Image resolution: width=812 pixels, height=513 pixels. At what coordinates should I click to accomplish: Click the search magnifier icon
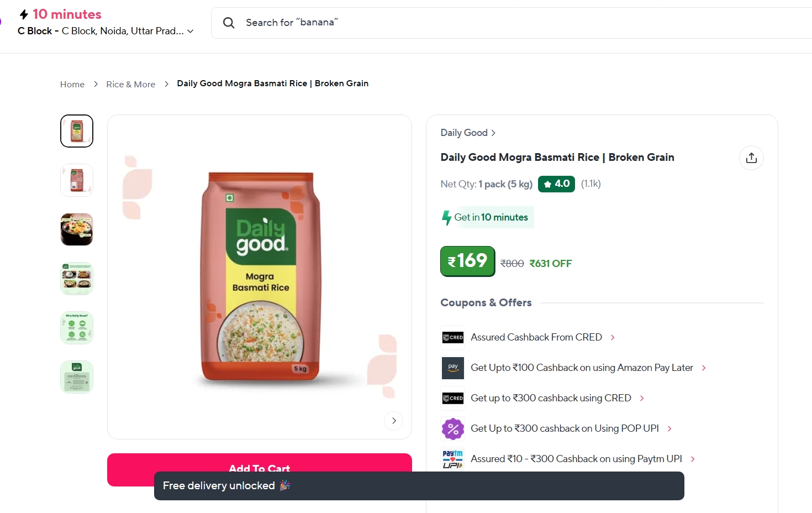[x=229, y=23]
